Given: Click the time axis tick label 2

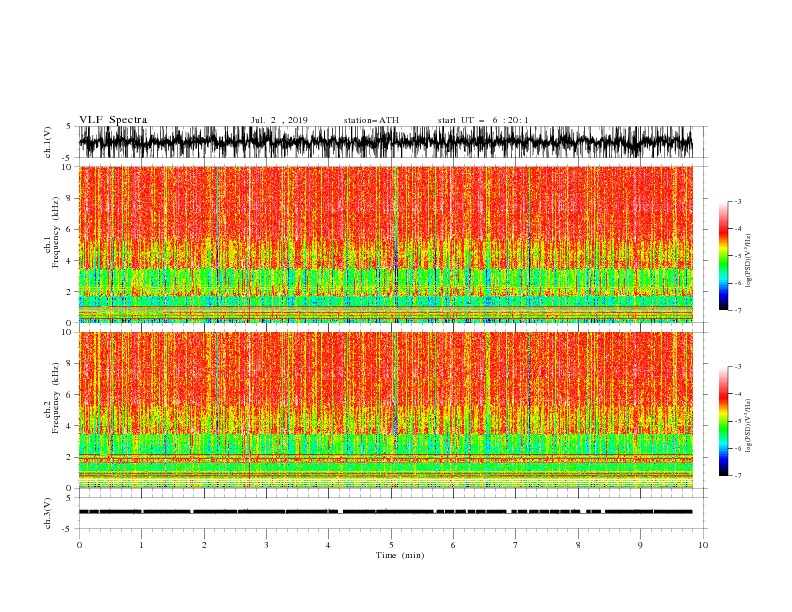Looking at the screenshot, I should click(x=204, y=545).
